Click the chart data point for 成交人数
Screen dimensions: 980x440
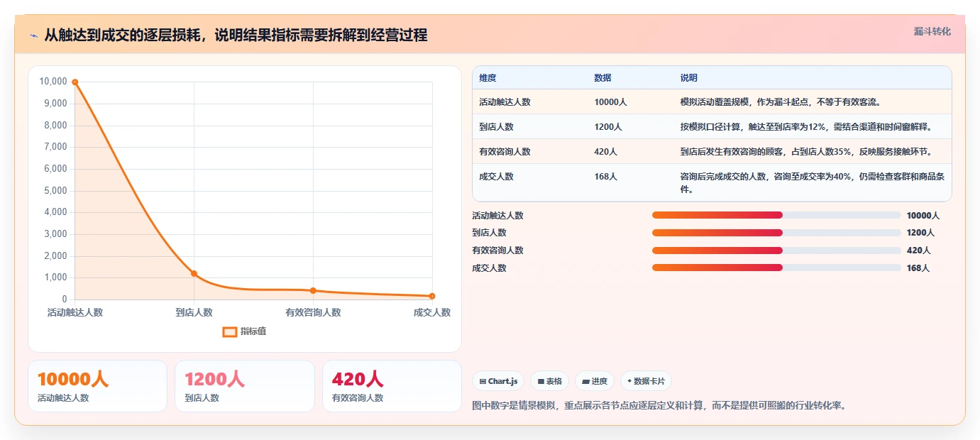[x=432, y=296]
